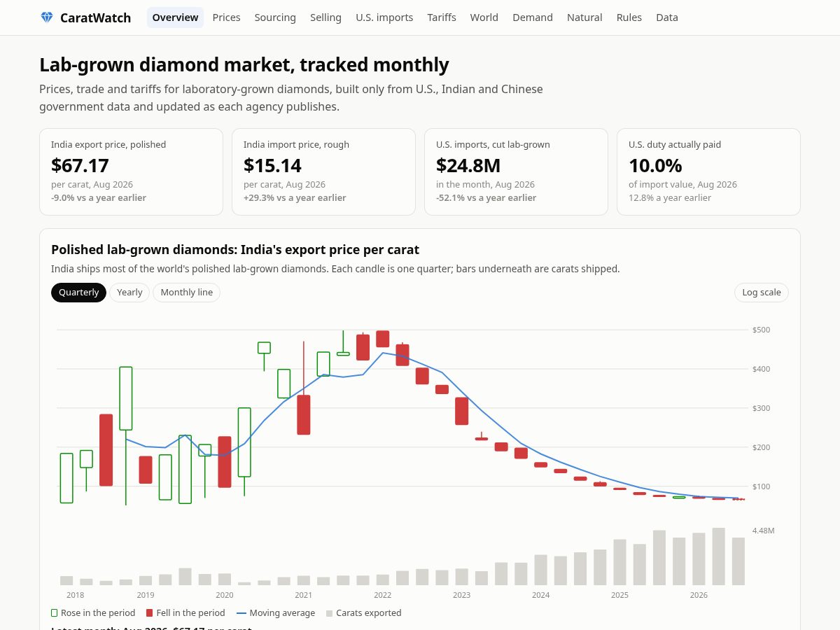Click the 2020 x-axis label
This screenshot has height=630, width=840.
click(225, 595)
